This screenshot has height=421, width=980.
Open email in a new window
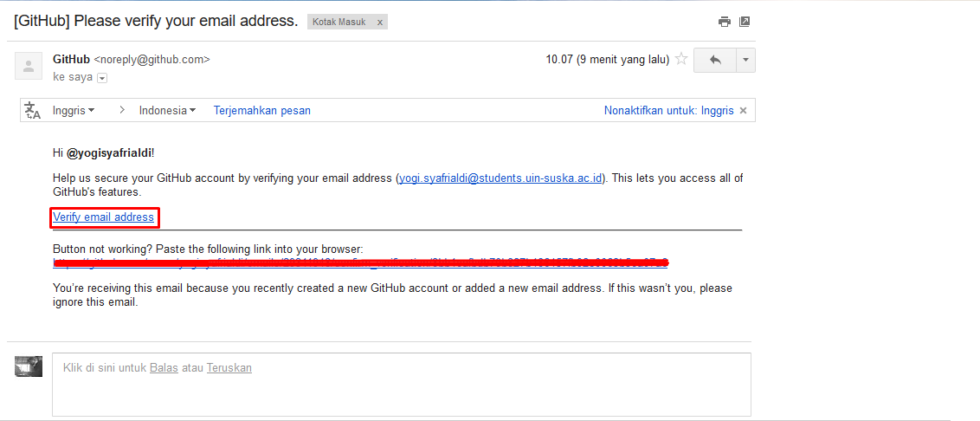point(744,22)
